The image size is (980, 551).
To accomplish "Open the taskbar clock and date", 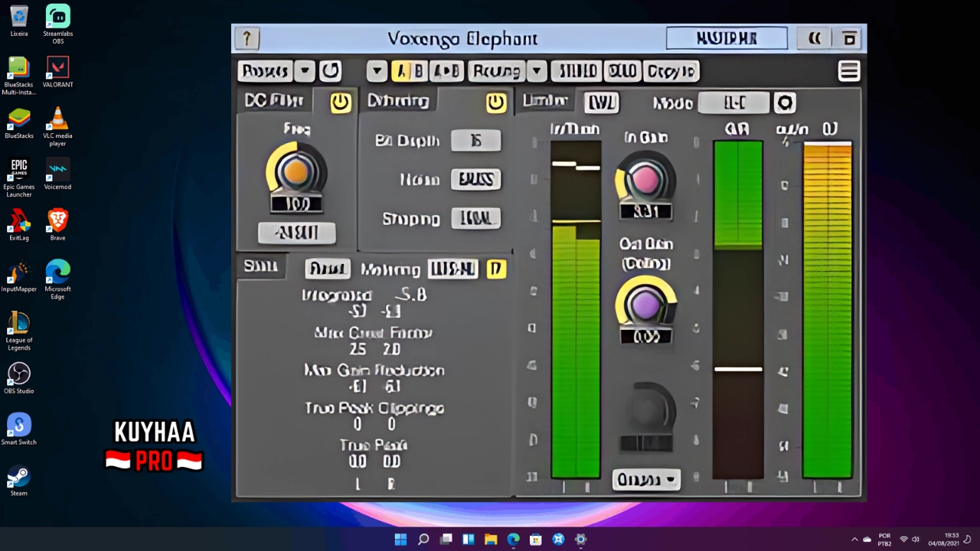I will 944,540.
